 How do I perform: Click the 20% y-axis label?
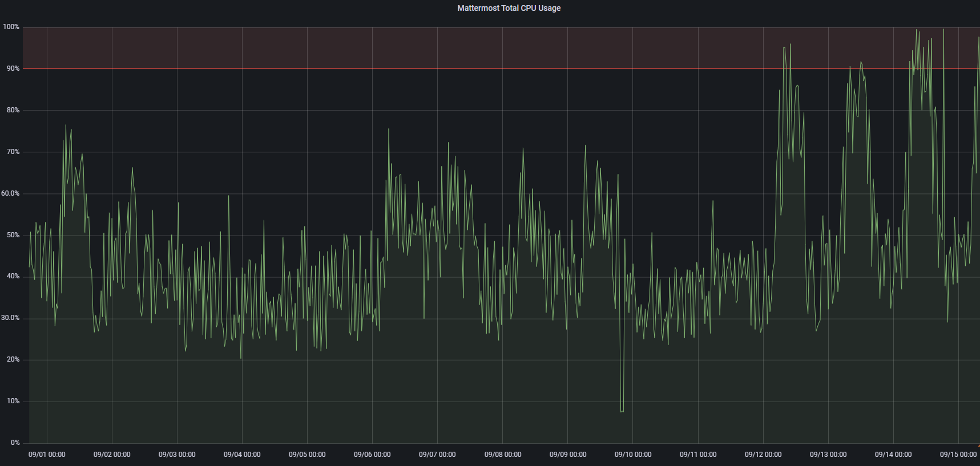13,359
